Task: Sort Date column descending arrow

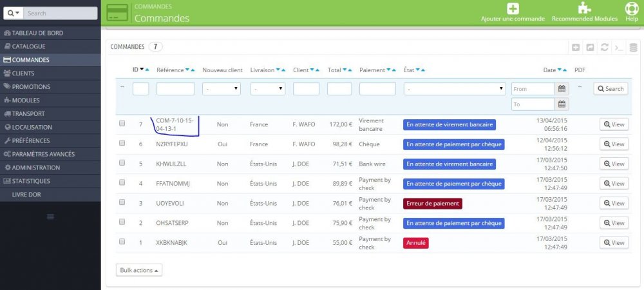Action: 560,70
